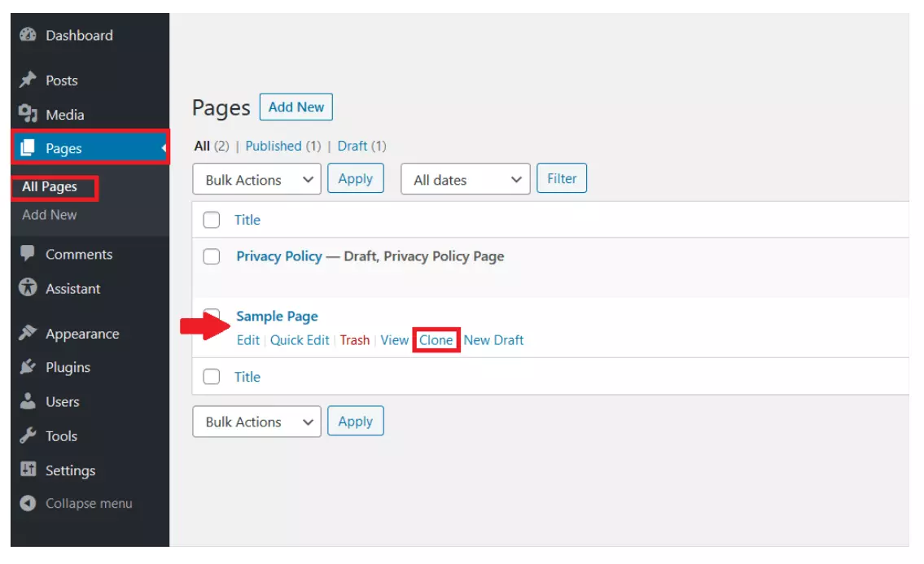Open Assistant menu item
The width and height of the screenshot is (924, 564).
(x=73, y=289)
